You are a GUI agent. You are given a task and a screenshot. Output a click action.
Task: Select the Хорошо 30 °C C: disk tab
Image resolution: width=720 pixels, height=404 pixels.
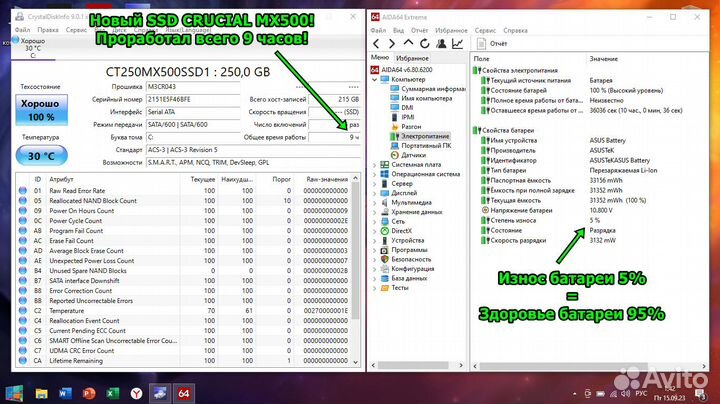coord(33,48)
